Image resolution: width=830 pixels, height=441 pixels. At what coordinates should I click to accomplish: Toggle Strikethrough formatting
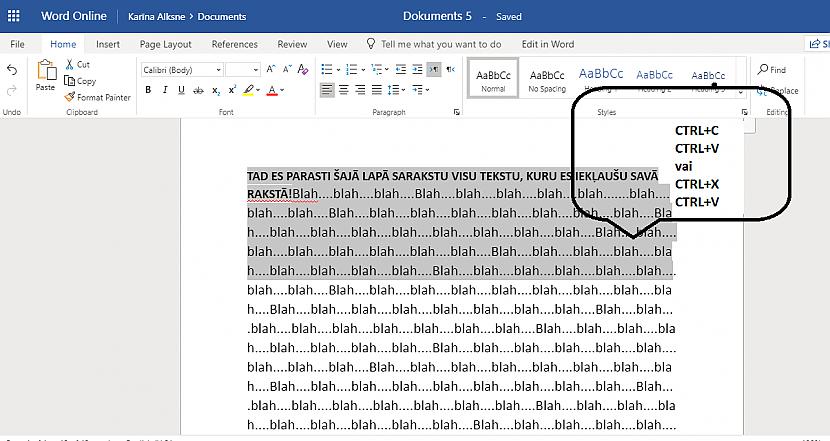coord(198,91)
